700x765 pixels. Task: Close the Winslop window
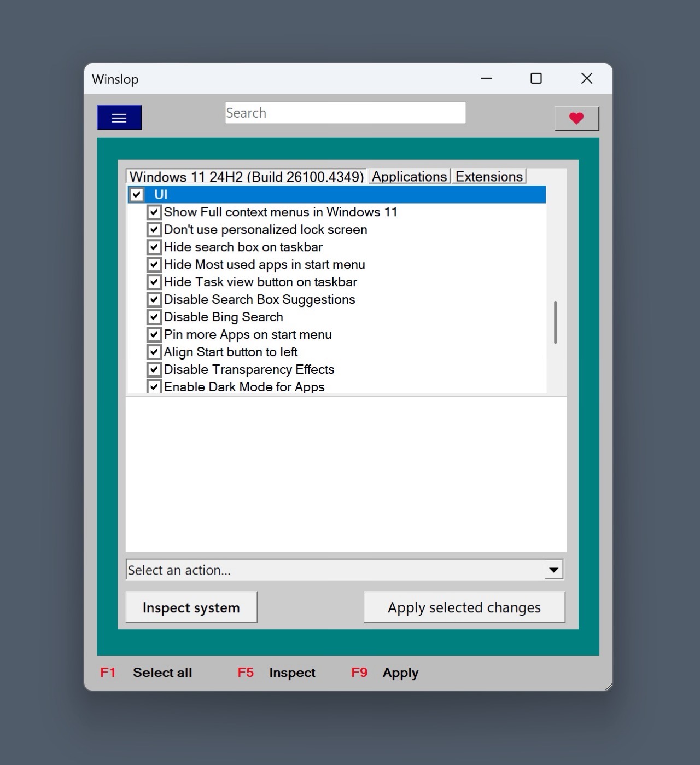point(586,79)
